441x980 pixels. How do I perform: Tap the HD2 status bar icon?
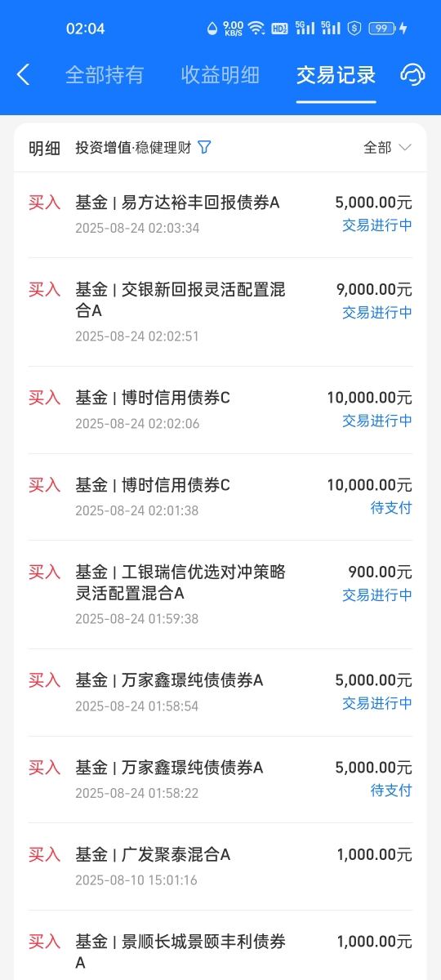pyautogui.click(x=279, y=28)
